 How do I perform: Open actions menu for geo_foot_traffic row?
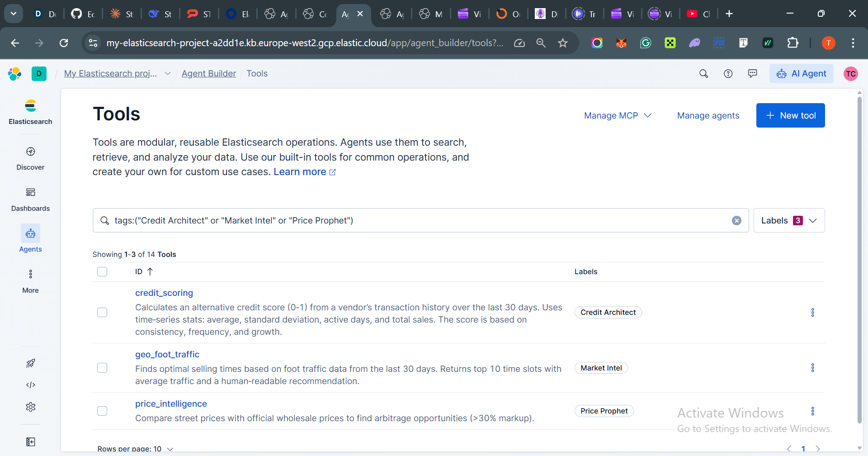[x=812, y=368]
